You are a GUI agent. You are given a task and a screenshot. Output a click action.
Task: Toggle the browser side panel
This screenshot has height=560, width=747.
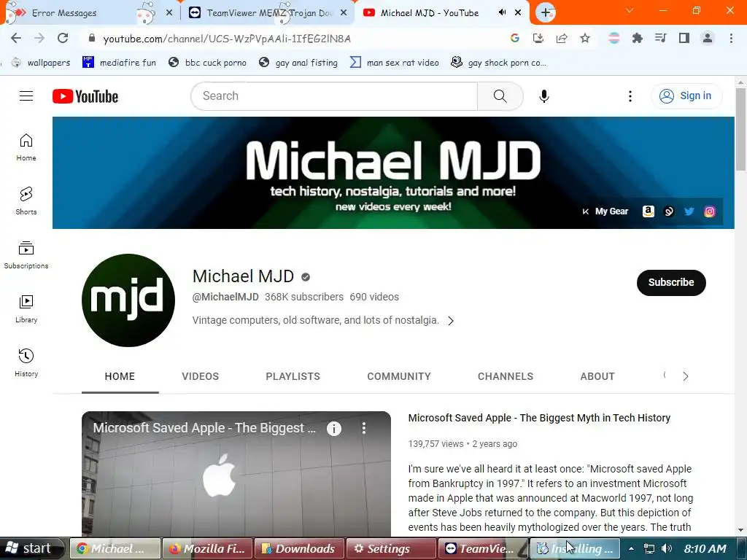click(x=684, y=38)
